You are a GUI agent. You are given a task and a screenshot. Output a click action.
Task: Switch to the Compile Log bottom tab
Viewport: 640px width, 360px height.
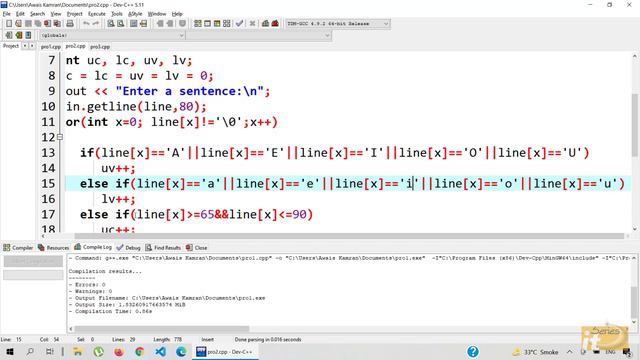pos(93,247)
